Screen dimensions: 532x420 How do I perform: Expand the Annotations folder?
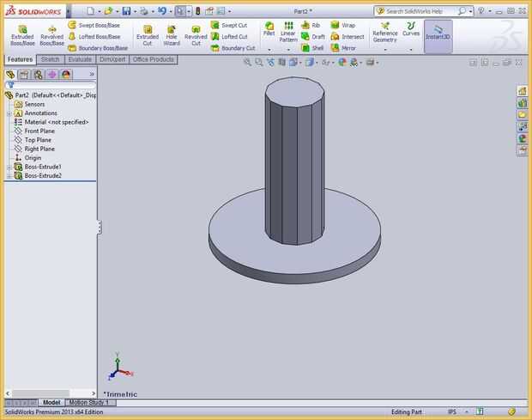(x=9, y=113)
